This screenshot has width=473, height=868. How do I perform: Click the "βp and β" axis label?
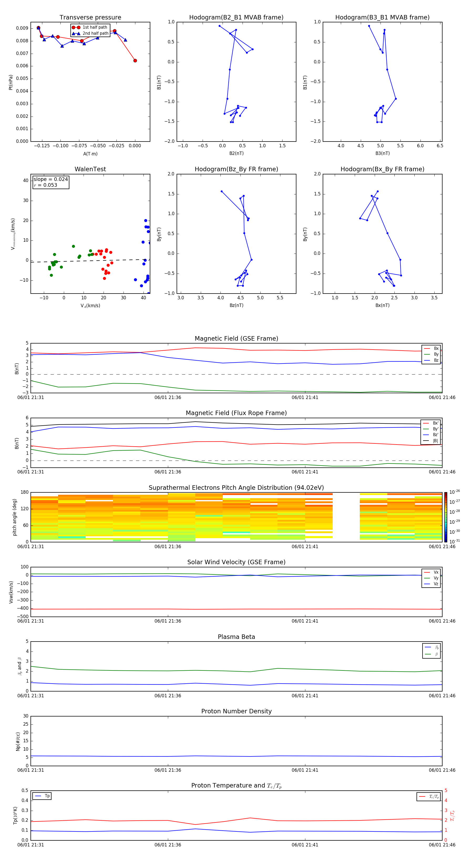tap(20, 666)
